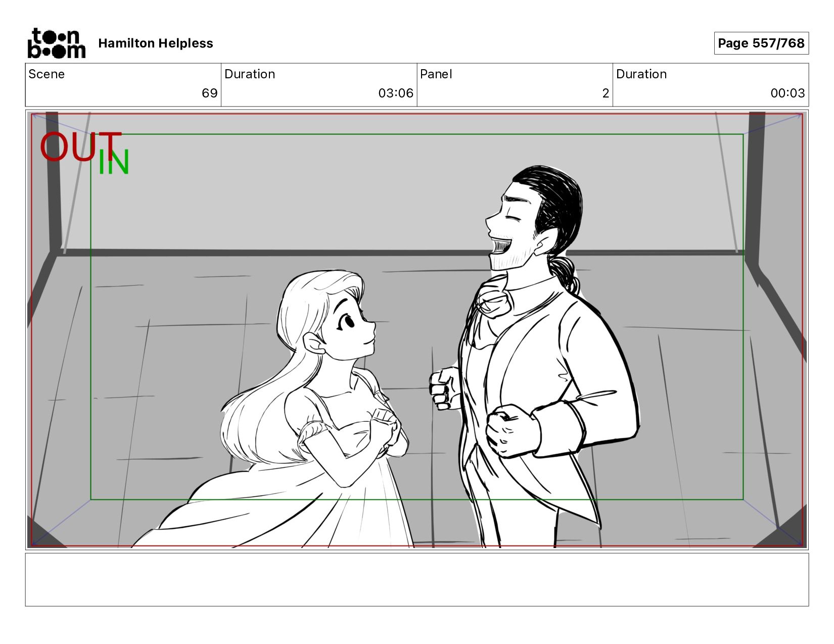Select the scene duration value 03:06

click(x=396, y=93)
